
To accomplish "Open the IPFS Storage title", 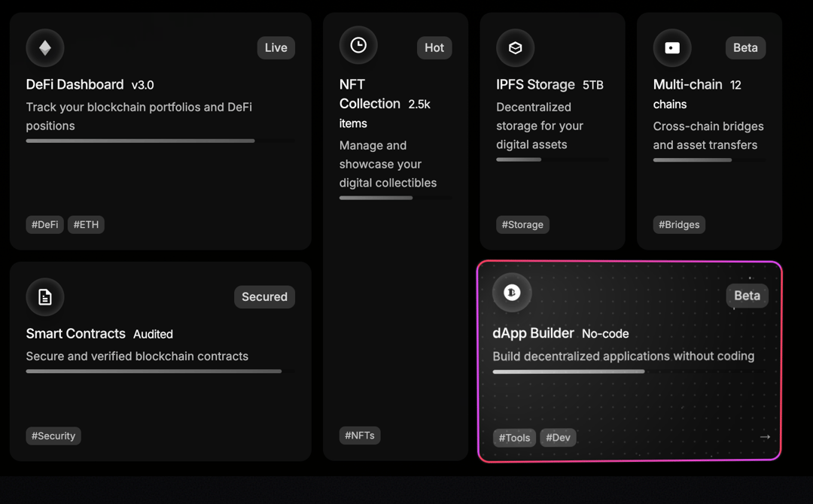I will point(535,84).
